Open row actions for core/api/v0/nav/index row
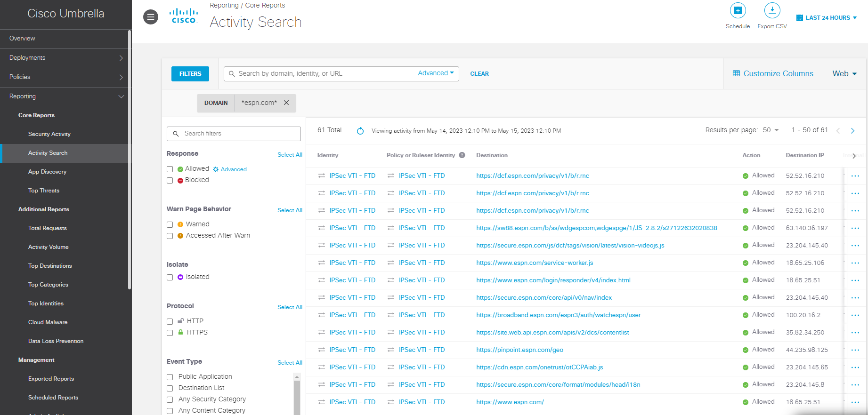This screenshot has width=868, height=415. click(855, 298)
